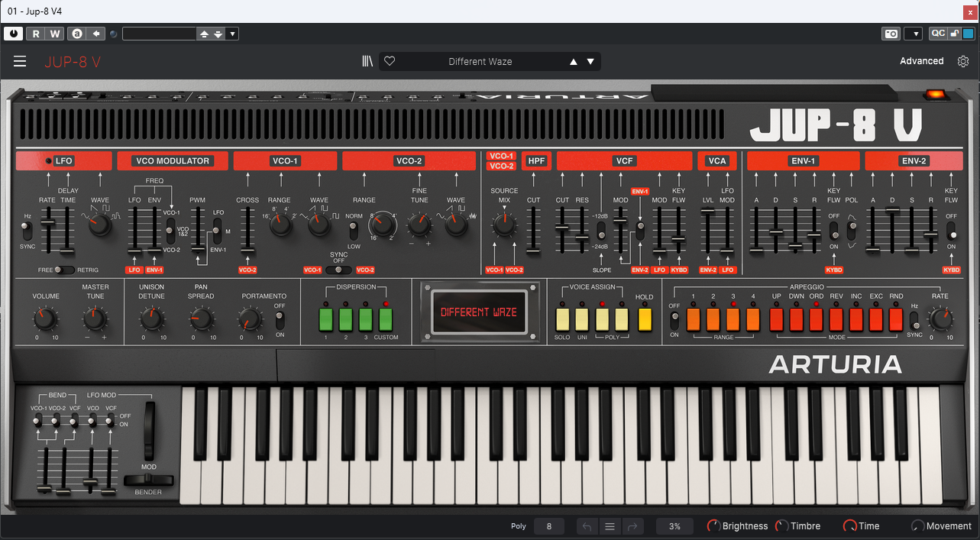Toggle the plugin bypass power button
Viewport: 980px width, 540px height.
pyautogui.click(x=13, y=34)
